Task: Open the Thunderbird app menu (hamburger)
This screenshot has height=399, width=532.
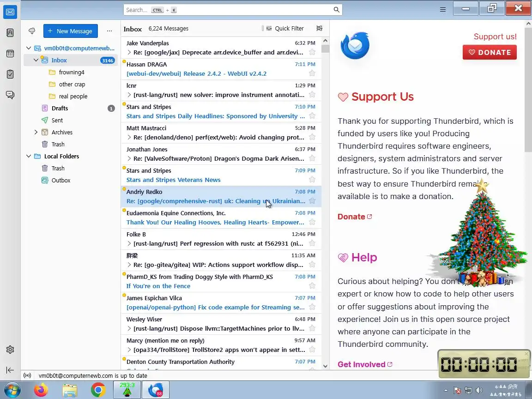Action: 443,10
